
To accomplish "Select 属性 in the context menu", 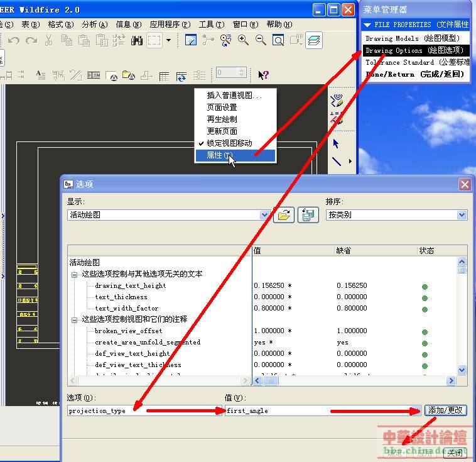I will 219,155.
